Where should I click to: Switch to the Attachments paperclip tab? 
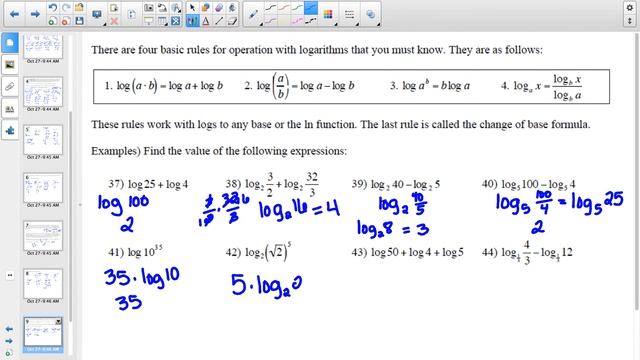point(10,87)
